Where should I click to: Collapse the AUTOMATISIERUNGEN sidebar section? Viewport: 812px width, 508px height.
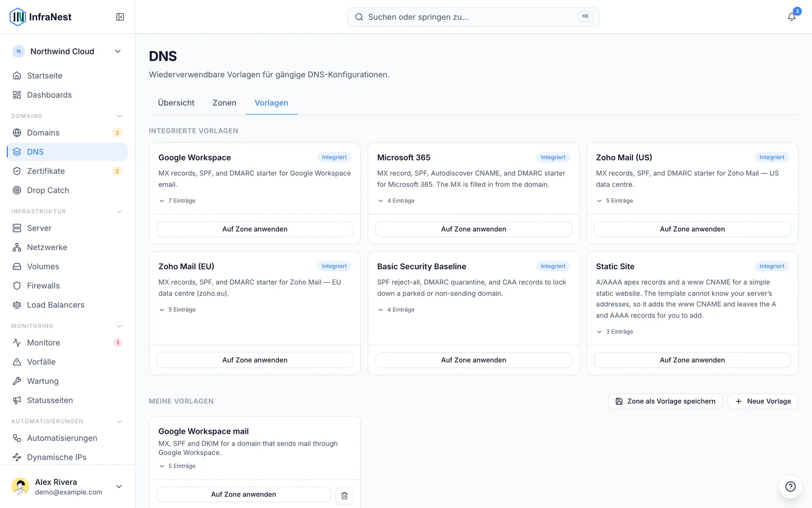pos(120,421)
